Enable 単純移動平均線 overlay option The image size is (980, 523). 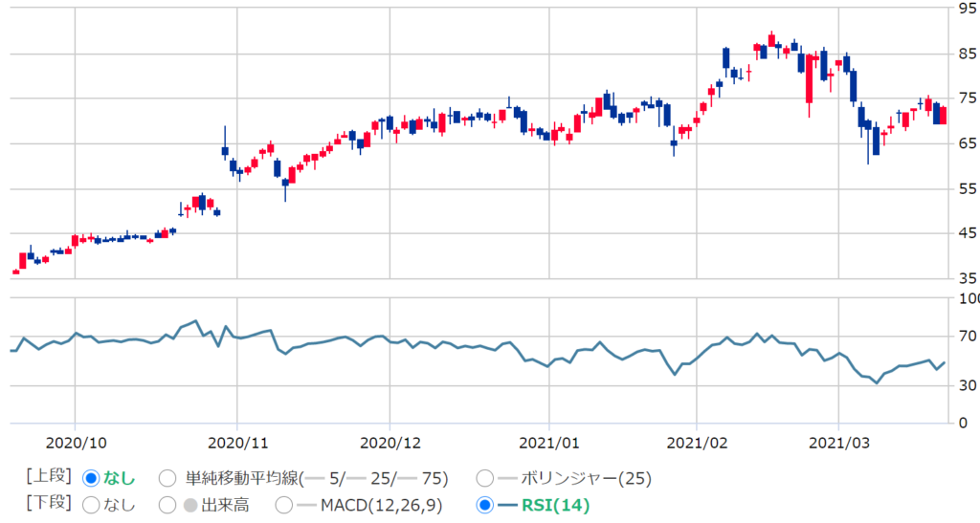[167, 477]
